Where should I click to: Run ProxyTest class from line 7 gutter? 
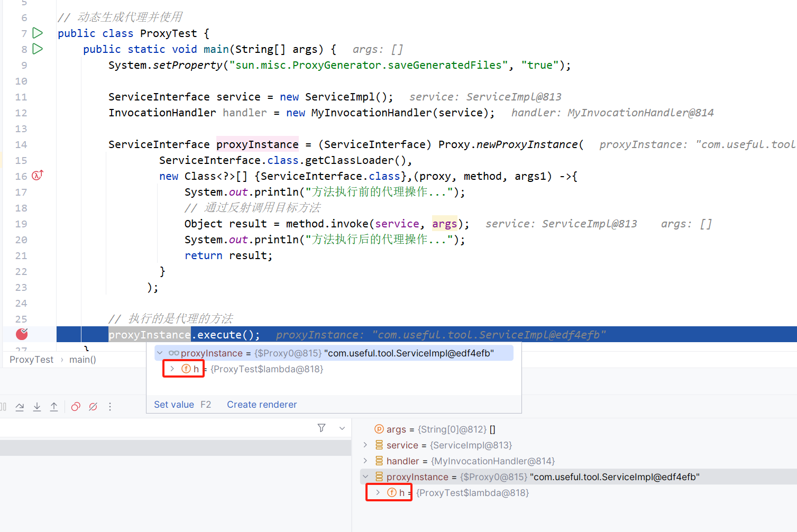(x=38, y=33)
